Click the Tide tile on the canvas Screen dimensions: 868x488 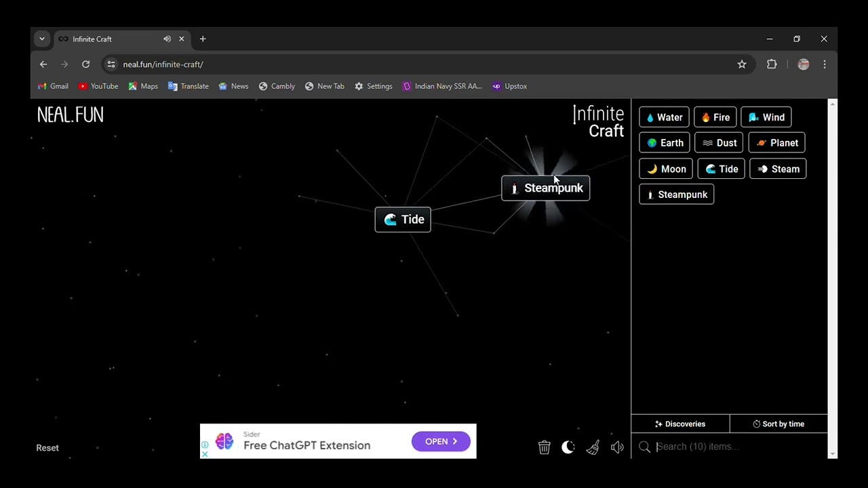coord(403,220)
